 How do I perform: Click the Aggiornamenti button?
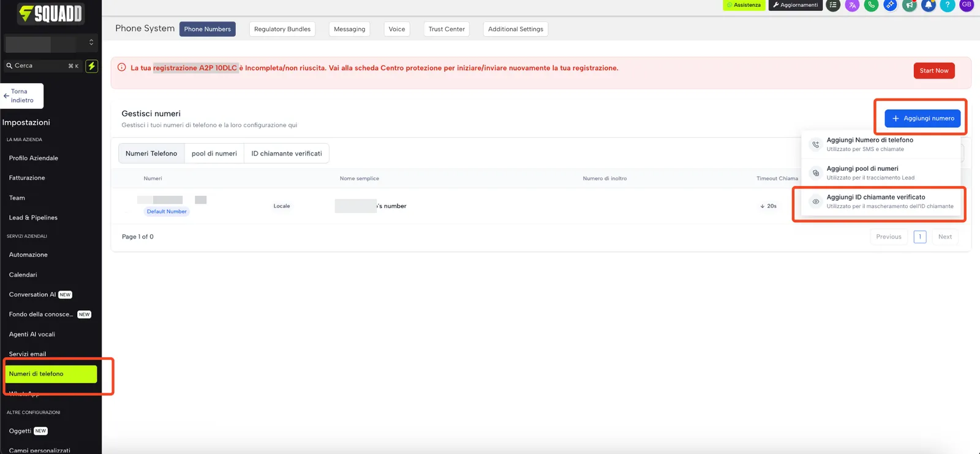pyautogui.click(x=796, y=5)
